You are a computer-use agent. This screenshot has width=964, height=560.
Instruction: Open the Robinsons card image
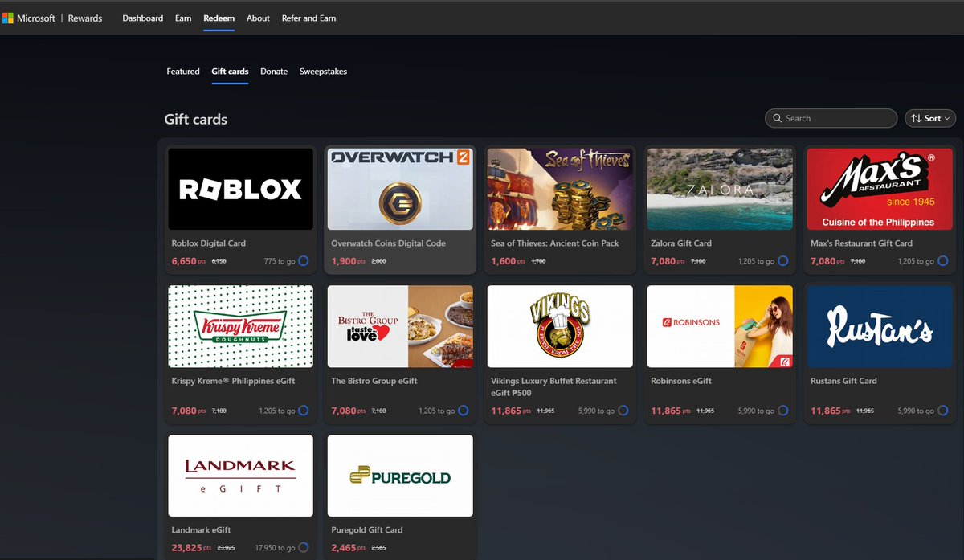pos(720,326)
